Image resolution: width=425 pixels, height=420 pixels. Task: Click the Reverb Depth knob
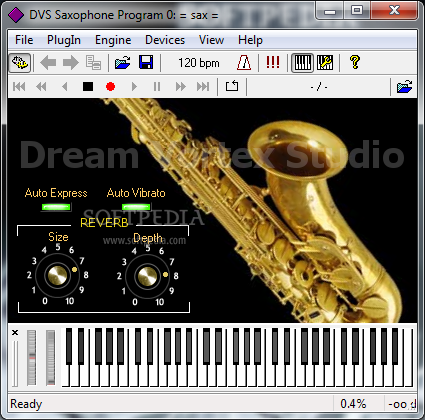(148, 276)
